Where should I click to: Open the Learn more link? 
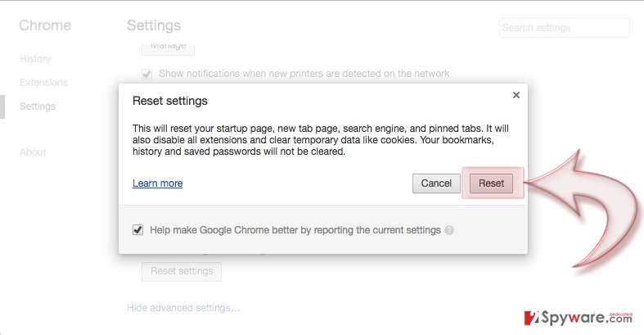157,183
